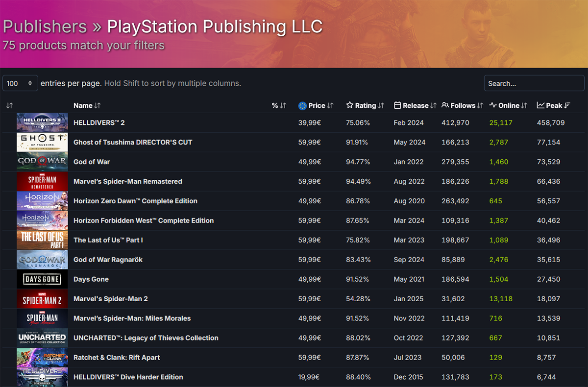Click the Publishers breadcrumb link

click(45, 26)
